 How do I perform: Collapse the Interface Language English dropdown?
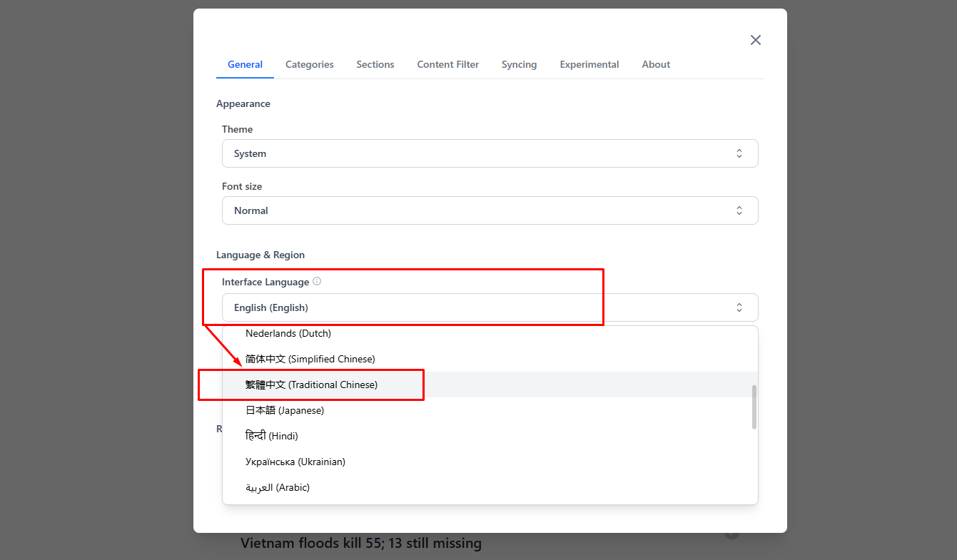[x=490, y=307]
